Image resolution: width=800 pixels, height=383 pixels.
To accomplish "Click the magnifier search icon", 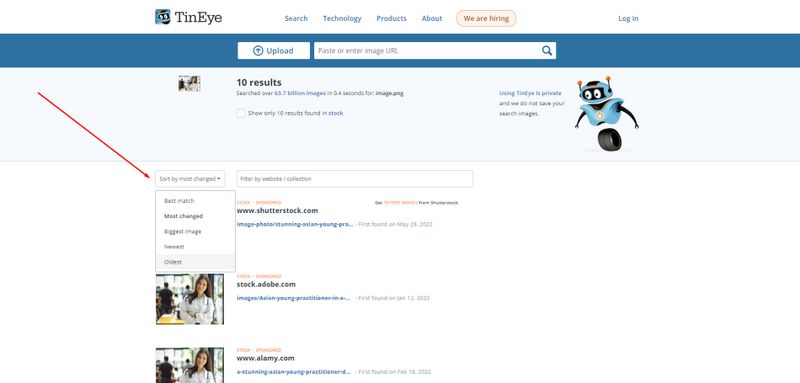I will click(546, 50).
